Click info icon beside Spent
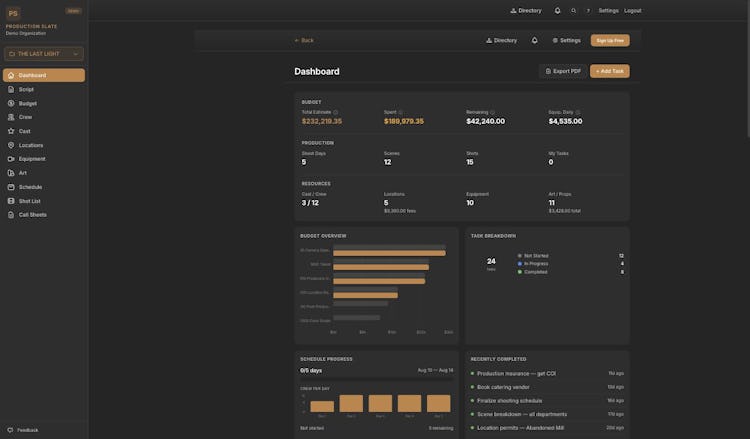Screen dimensions: 750x439 tap(400, 112)
